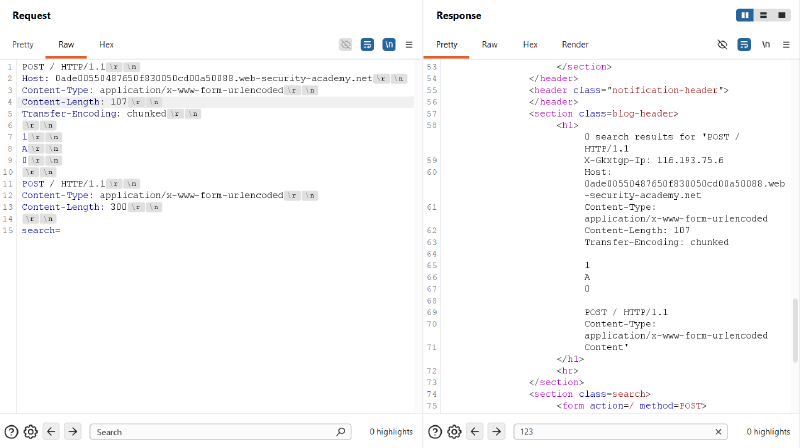Go to next match in Request search

pos(73,432)
